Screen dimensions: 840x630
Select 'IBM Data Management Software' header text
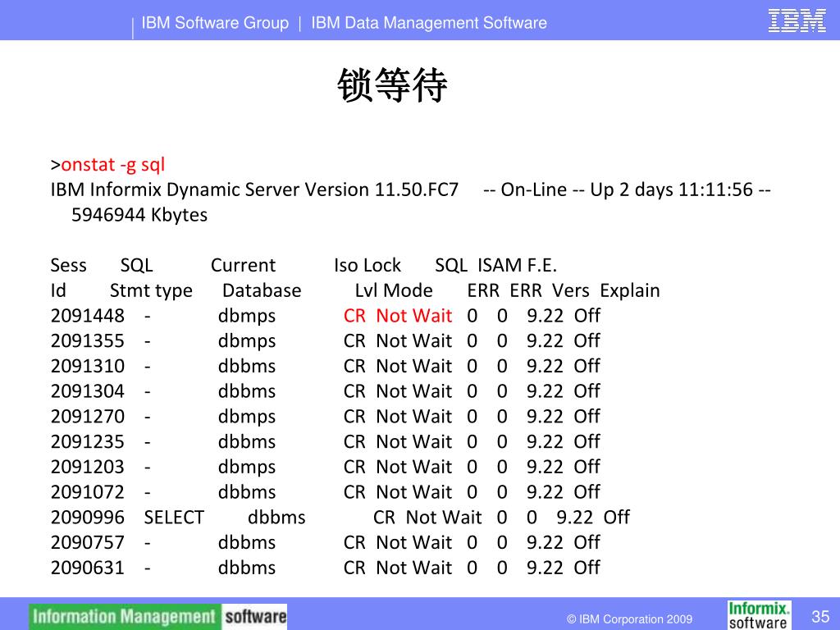tap(429, 23)
